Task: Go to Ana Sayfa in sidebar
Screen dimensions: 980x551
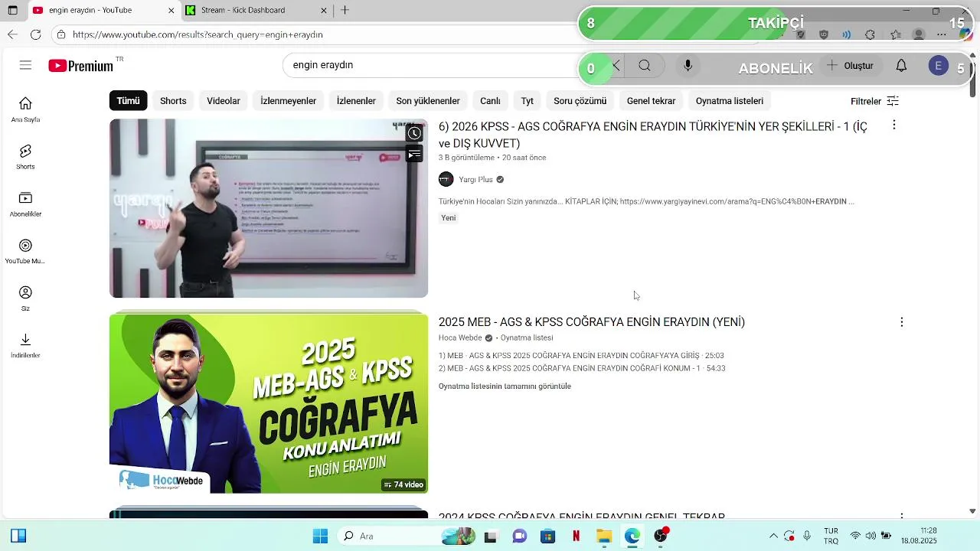Action: 25,109
